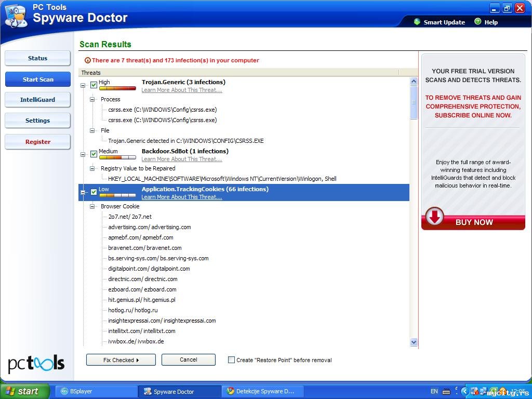Select the HKEY_LOCAL_MACHINE Winlogon Shell entry
532x399 pixels.
tap(222, 179)
